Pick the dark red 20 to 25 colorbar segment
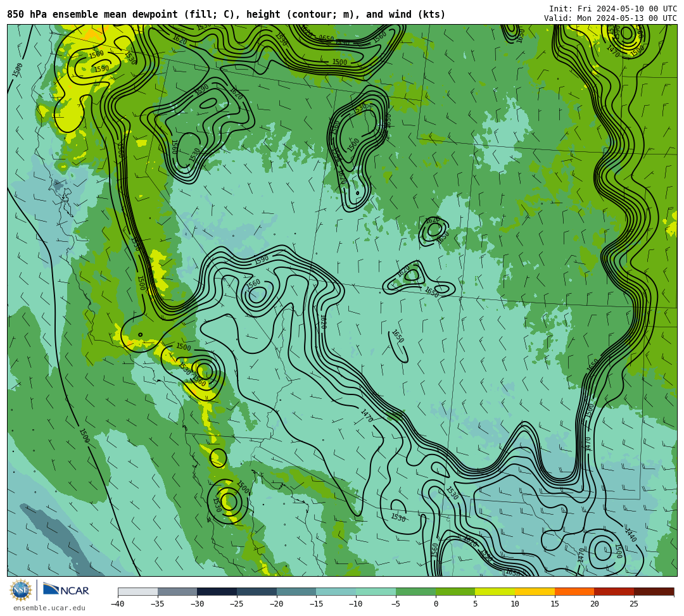Image resolution: width=684 pixels, height=616 pixels. (614, 591)
